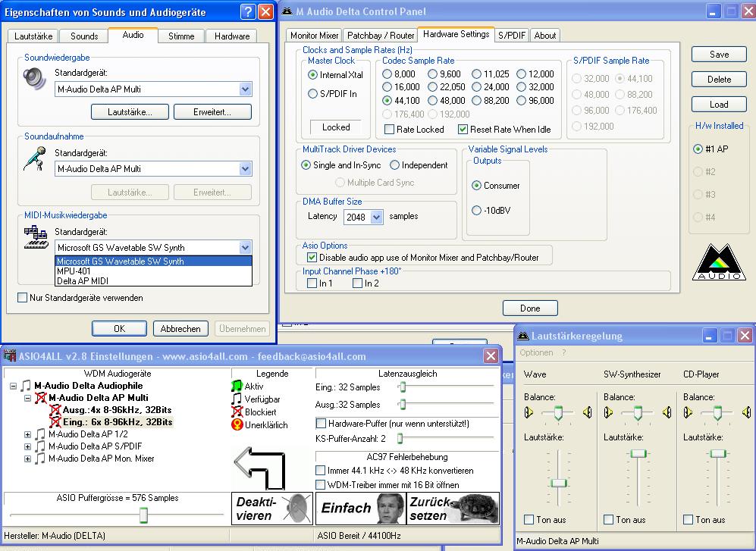Click Done in Delta Control Panel

[x=530, y=308]
